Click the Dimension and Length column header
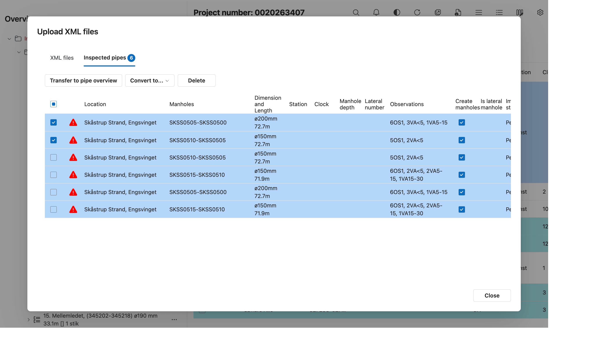The height and width of the screenshot is (364, 609). click(x=268, y=104)
